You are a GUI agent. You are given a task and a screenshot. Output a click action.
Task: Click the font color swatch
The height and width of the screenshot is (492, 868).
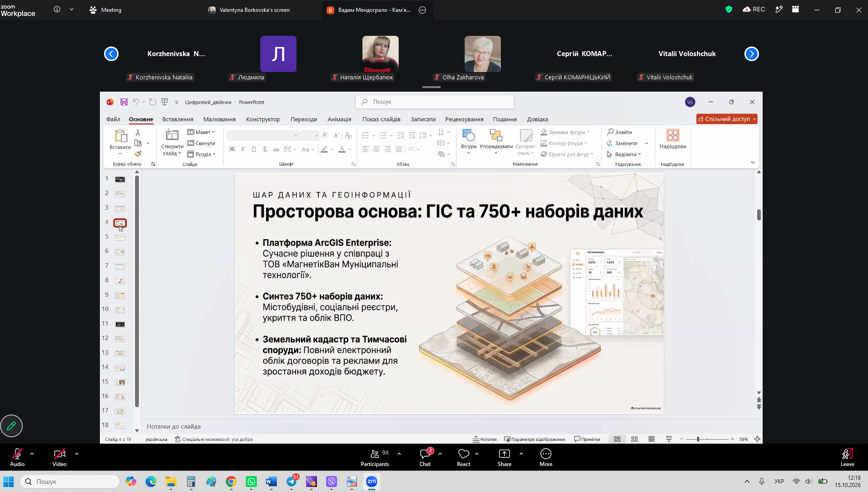click(x=342, y=149)
